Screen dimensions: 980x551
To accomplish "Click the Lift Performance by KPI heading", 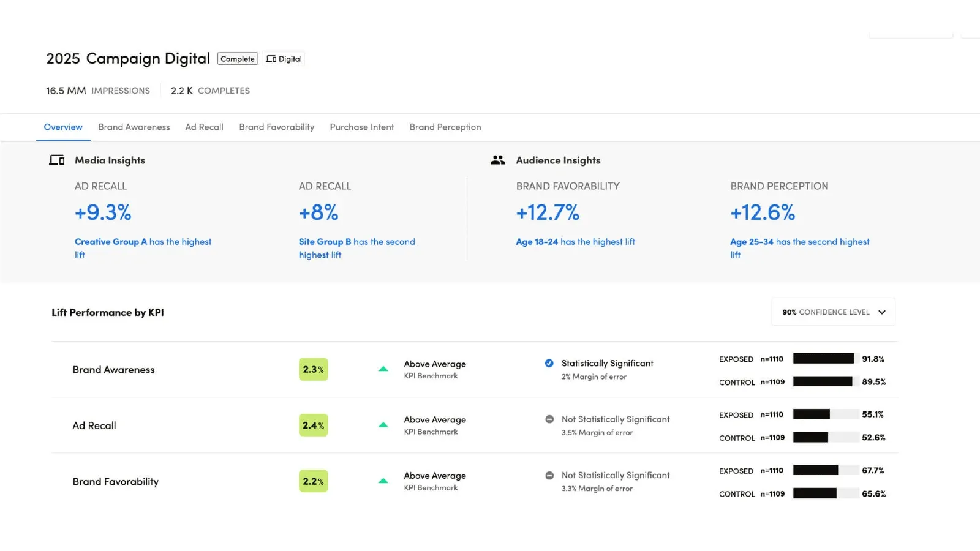I will [108, 312].
